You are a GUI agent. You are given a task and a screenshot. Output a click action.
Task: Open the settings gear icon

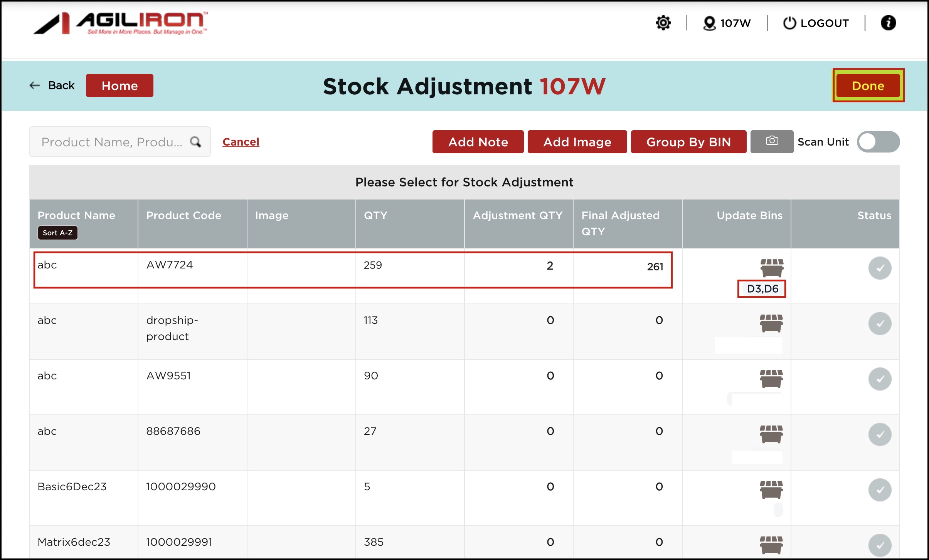tap(663, 23)
